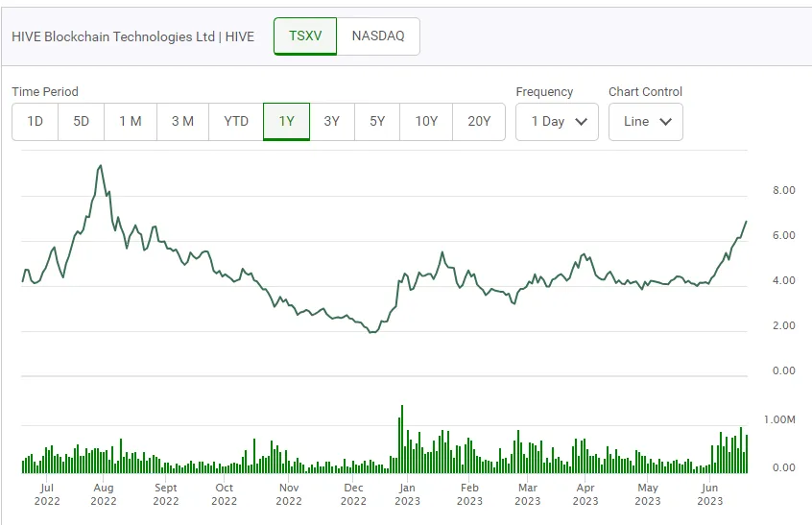
Task: Click the Jul 2022 date axis label
Action: pos(47,494)
